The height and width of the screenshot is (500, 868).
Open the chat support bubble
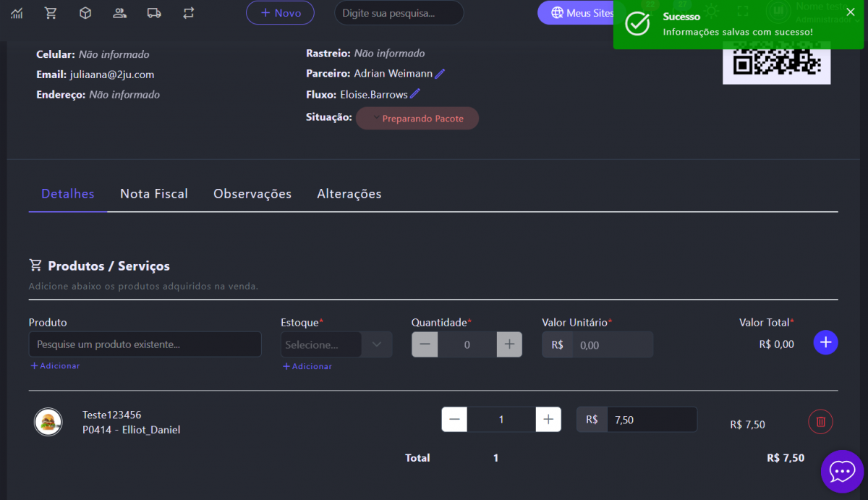click(x=842, y=472)
